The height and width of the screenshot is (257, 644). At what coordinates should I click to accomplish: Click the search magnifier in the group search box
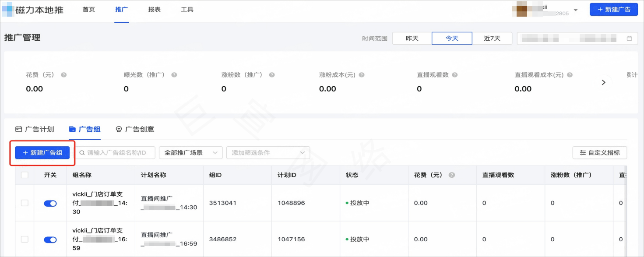click(81, 152)
